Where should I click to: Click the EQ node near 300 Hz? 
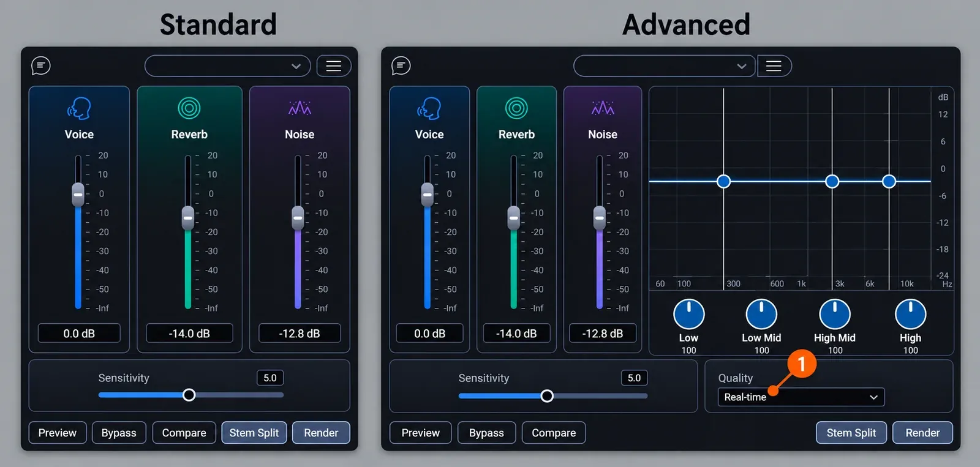(x=723, y=181)
